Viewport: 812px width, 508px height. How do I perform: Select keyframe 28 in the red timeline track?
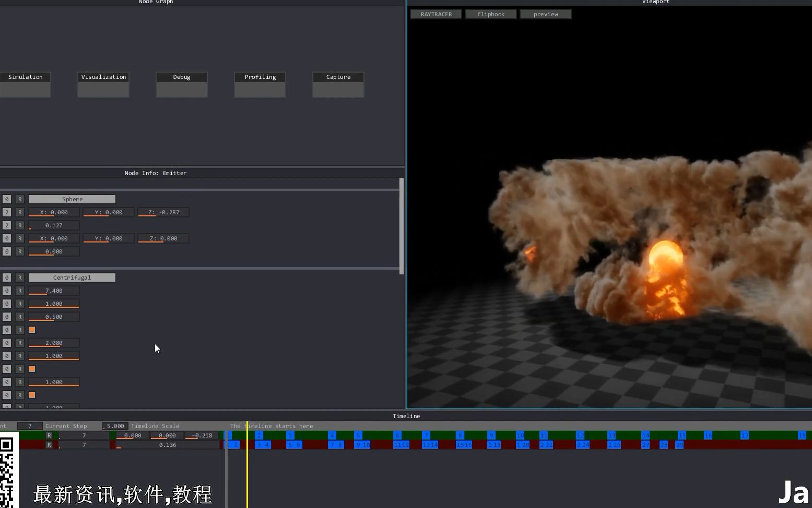click(x=664, y=445)
